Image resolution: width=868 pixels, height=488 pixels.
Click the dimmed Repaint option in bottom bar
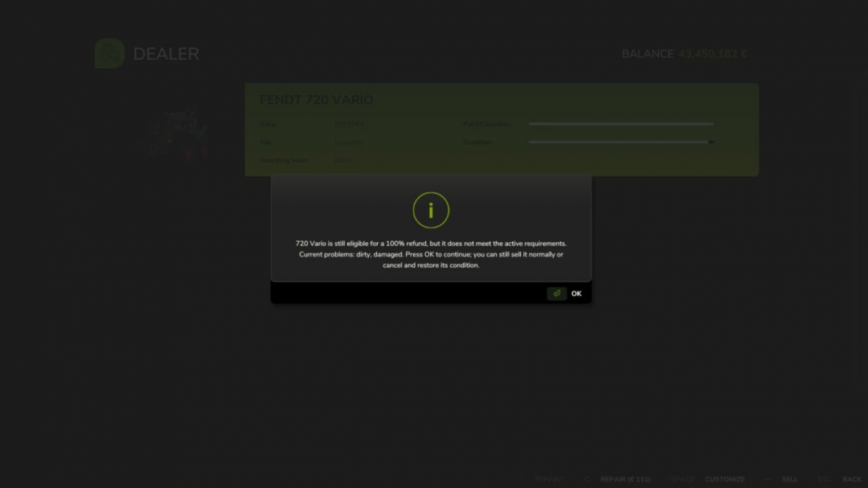click(x=549, y=479)
